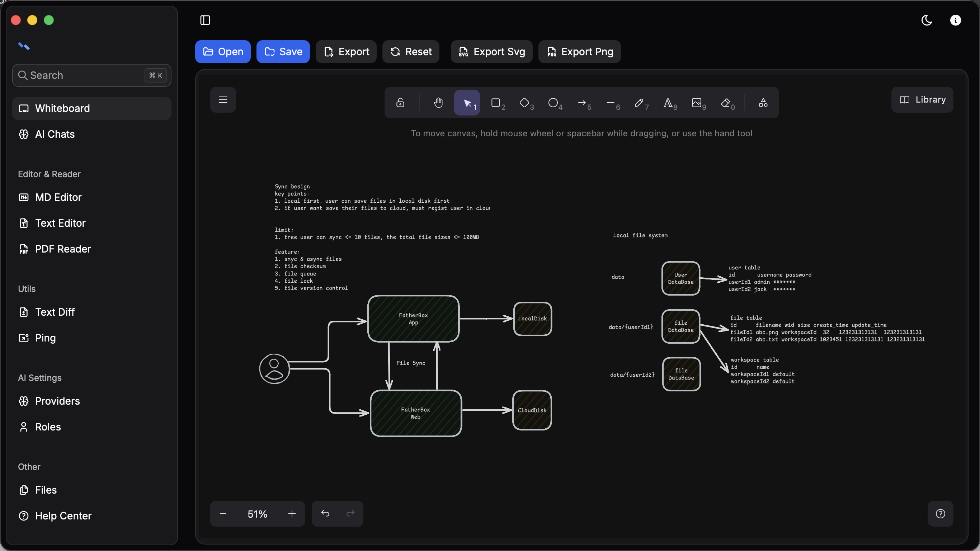Select the Diamond shape tool
The image size is (980, 551).
pyautogui.click(x=525, y=103)
